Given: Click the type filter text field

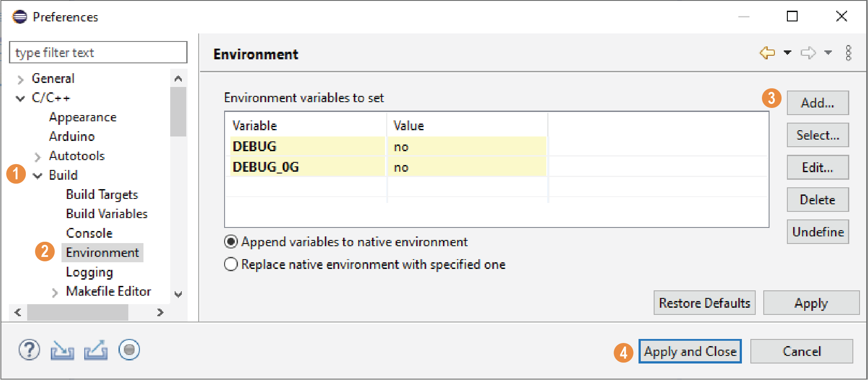Looking at the screenshot, I should 98,53.
